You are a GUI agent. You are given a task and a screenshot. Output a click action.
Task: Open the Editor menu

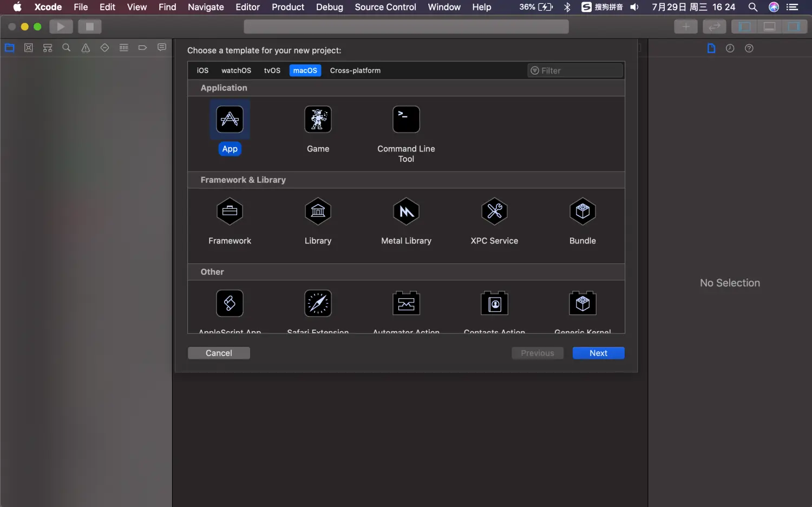pos(247,7)
